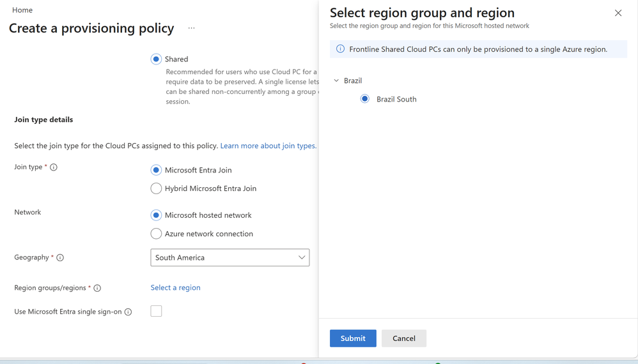Click the Select a region link
The image size is (638, 364).
[x=175, y=287]
